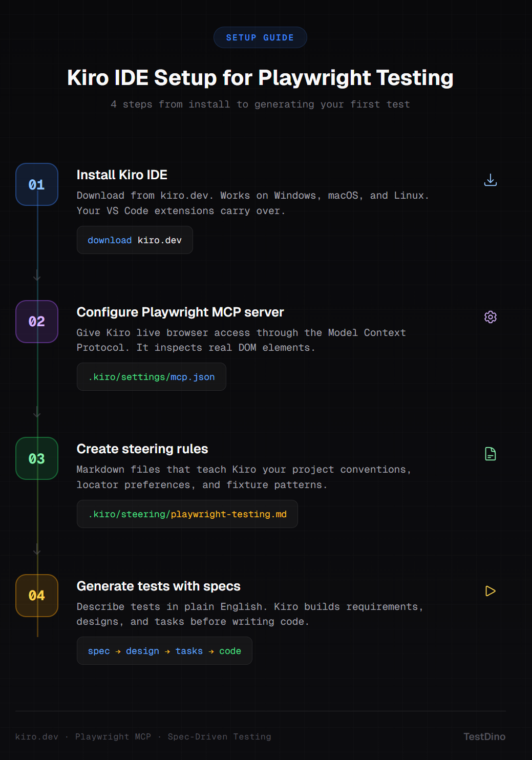Click the Configure Playwright MCP server heading

pyautogui.click(x=180, y=312)
